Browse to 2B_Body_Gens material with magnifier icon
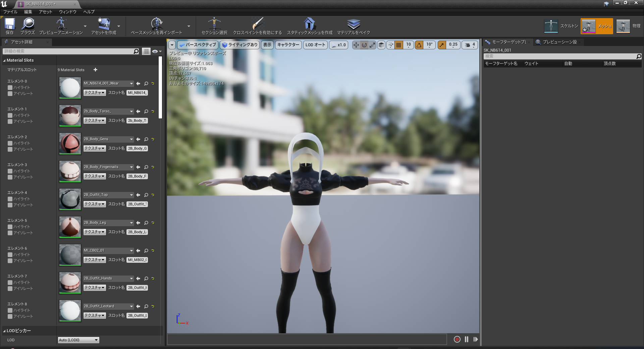Image resolution: width=644 pixels, height=349 pixels. coord(146,139)
